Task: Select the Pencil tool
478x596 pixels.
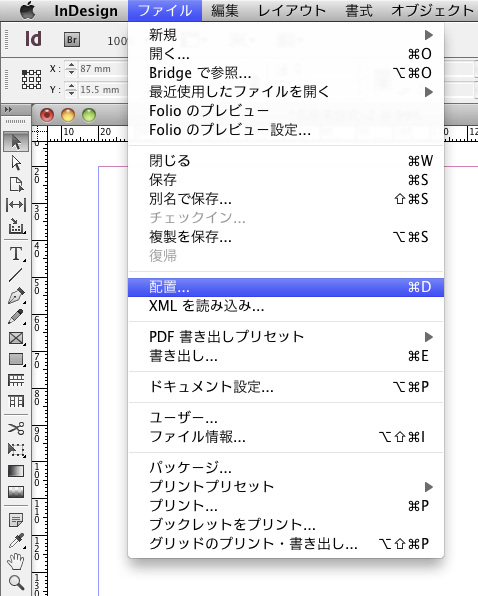Action: pyautogui.click(x=16, y=317)
